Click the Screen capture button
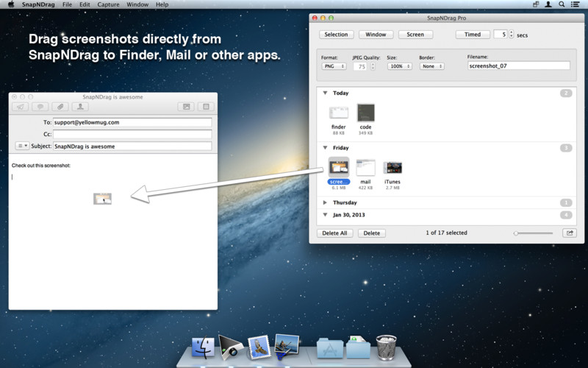Screen dimensions: 588x368 [x=415, y=35]
